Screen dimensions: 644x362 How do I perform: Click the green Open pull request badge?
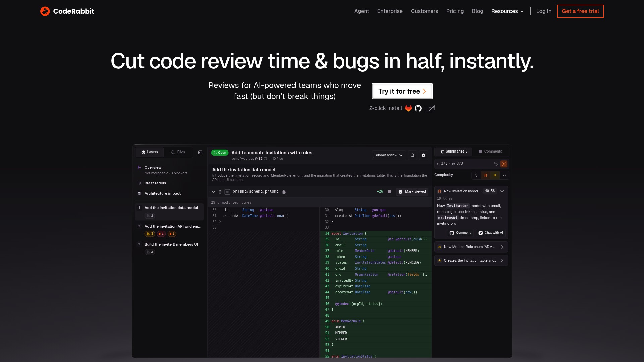point(220,153)
